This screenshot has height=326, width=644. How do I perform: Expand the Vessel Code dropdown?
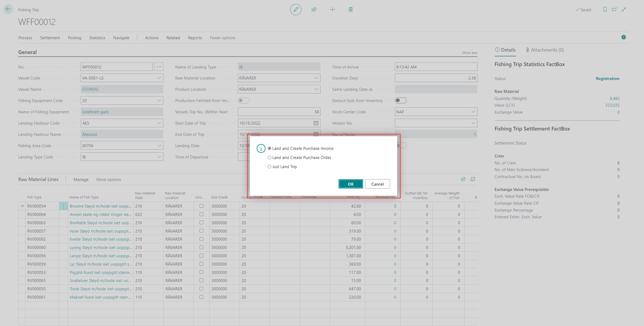click(x=159, y=78)
